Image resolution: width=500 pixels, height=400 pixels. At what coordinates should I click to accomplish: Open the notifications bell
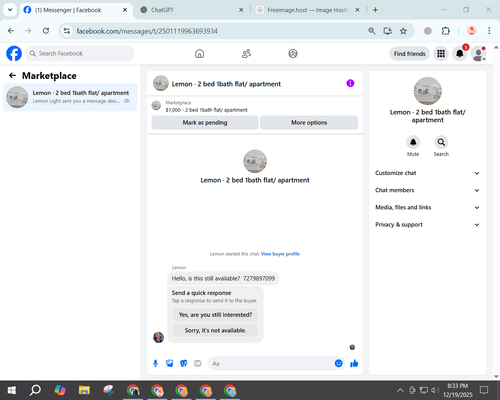click(x=460, y=53)
